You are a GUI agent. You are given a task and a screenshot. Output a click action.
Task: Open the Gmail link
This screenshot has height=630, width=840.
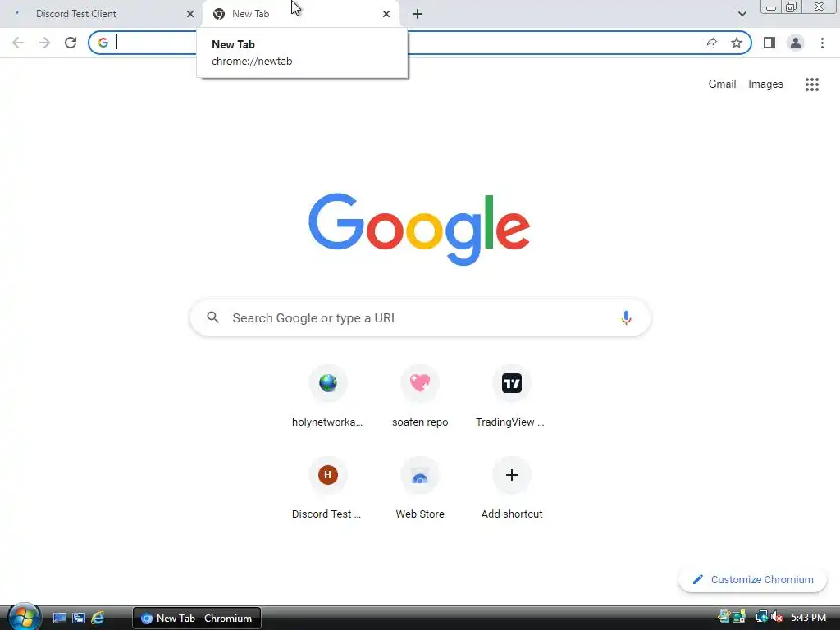point(722,84)
